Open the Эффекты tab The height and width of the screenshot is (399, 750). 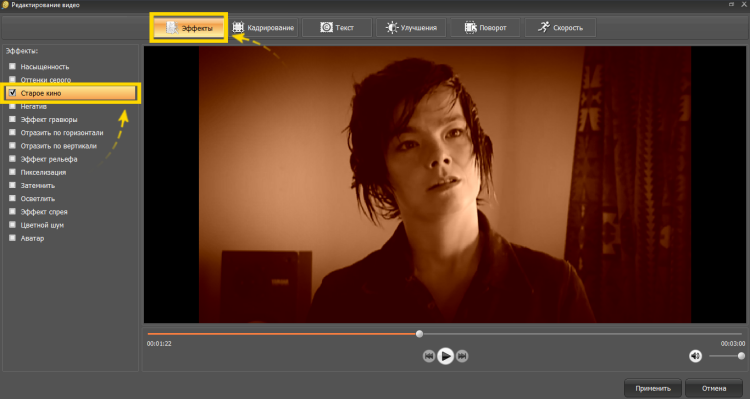pos(189,28)
